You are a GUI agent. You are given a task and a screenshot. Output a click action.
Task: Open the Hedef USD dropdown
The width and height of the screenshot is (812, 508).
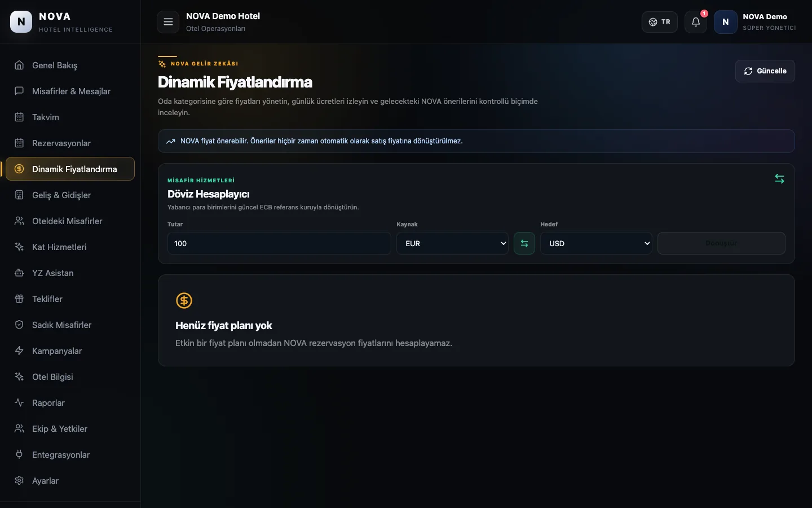[x=597, y=243]
